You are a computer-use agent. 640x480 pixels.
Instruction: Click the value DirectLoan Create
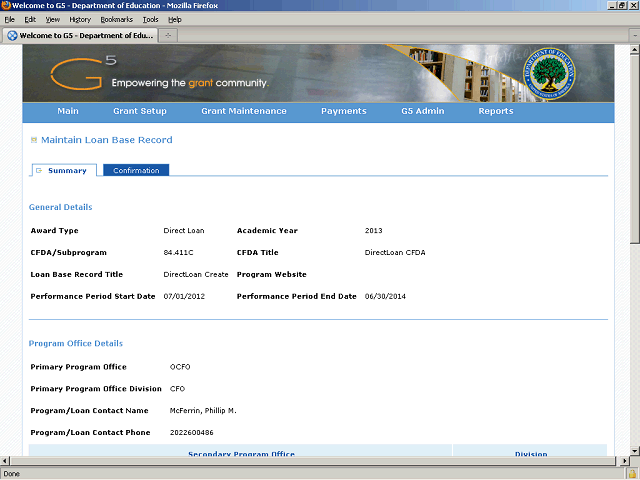[196, 275]
